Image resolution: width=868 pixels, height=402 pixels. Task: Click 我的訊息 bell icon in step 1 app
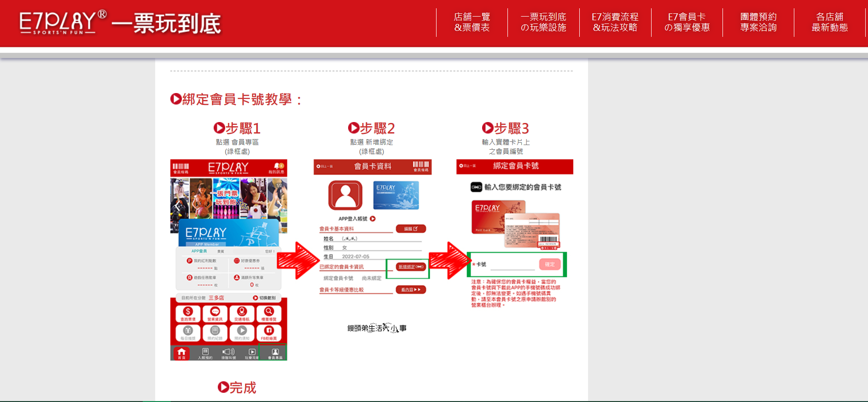tap(277, 168)
